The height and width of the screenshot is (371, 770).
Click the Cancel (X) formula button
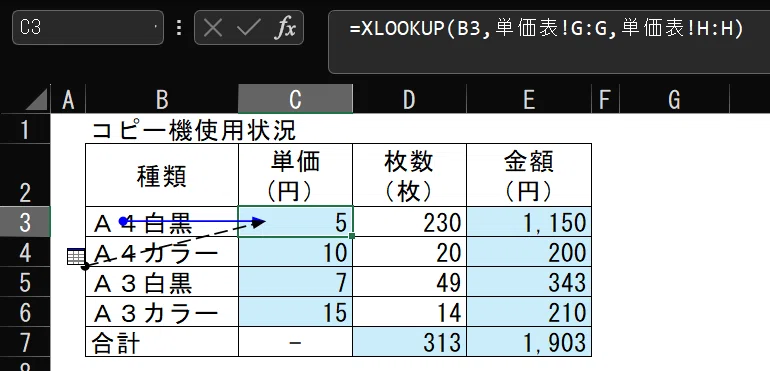(213, 28)
